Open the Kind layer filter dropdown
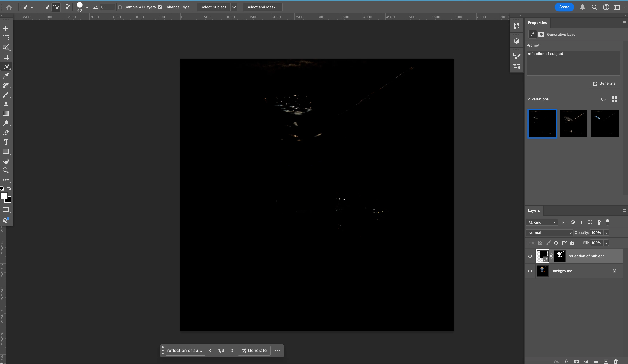Screen dimensions: 628x364 point(542,222)
